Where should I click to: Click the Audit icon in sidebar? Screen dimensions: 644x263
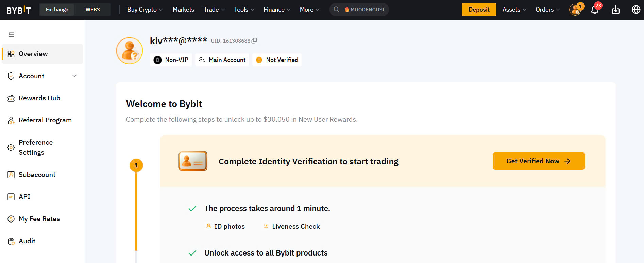tap(11, 241)
